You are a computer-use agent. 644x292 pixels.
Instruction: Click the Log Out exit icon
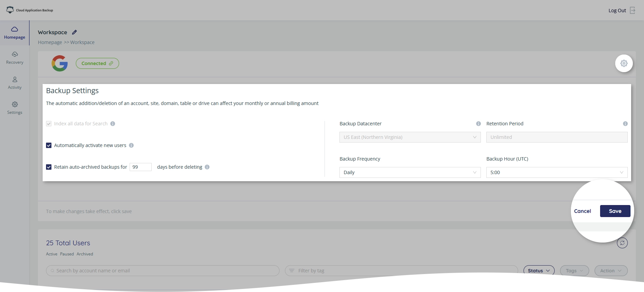[632, 11]
